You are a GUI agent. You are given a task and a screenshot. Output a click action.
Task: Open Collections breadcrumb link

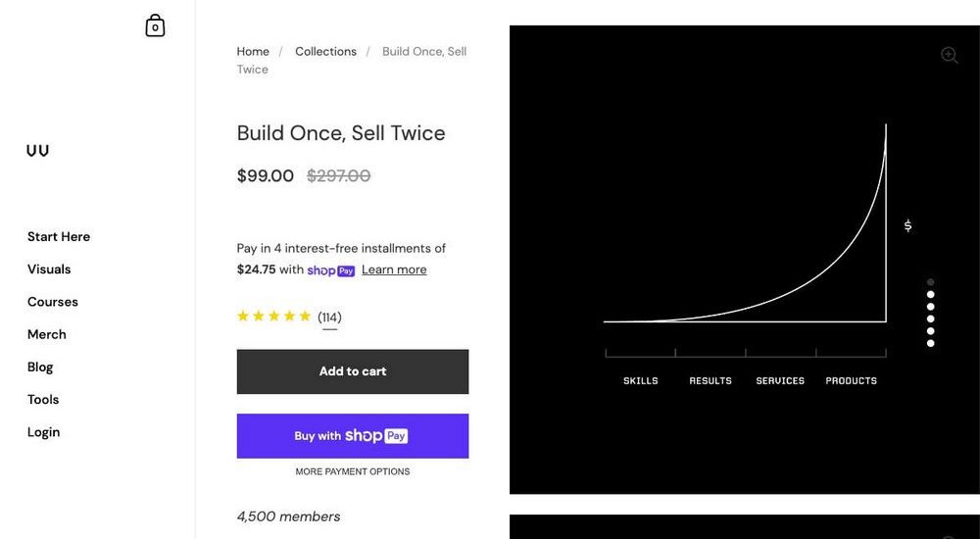tap(325, 52)
